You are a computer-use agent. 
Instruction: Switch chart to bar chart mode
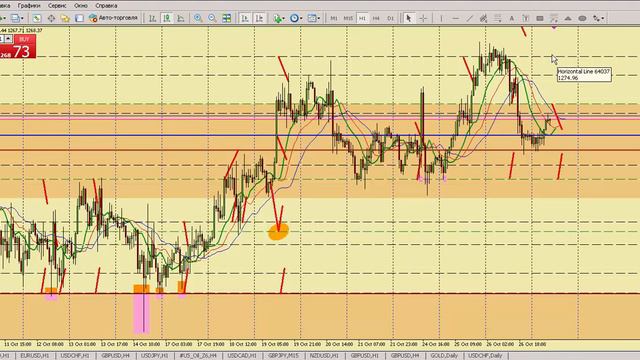click(153, 18)
